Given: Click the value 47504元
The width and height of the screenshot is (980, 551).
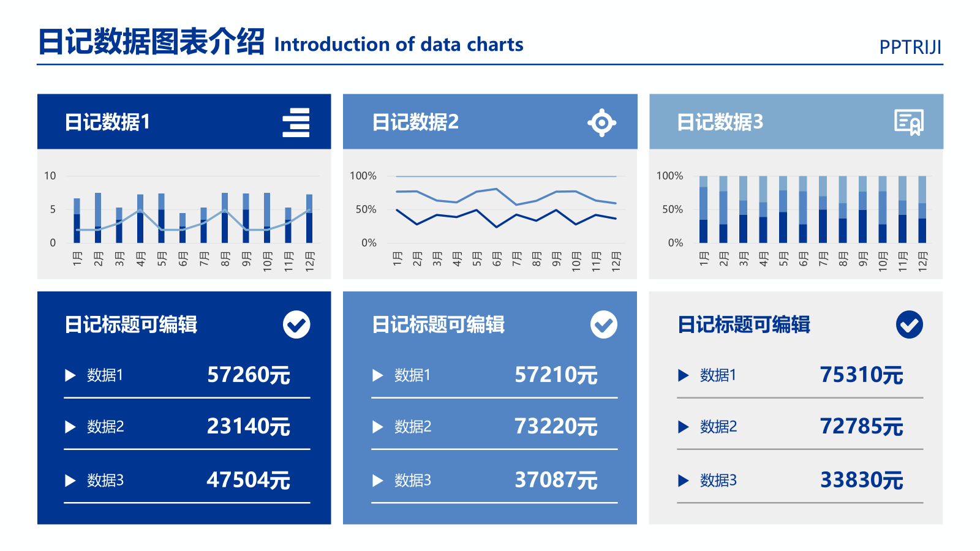Looking at the screenshot, I should coord(249,480).
